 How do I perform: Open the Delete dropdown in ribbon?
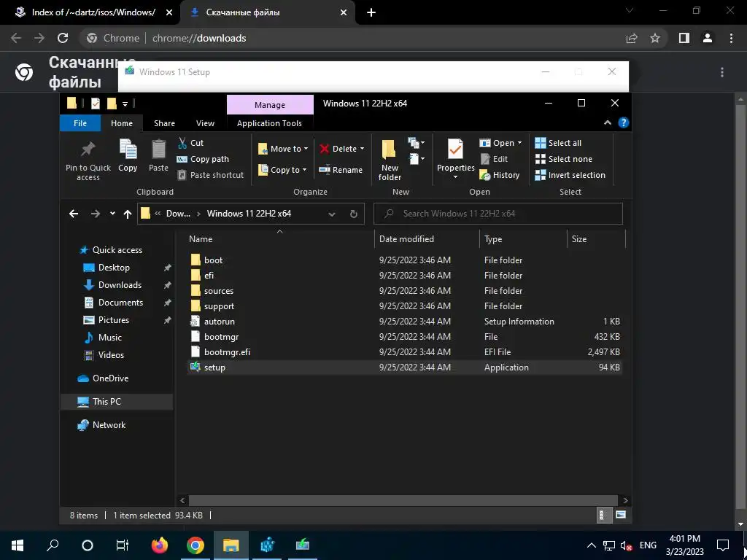coord(342,149)
